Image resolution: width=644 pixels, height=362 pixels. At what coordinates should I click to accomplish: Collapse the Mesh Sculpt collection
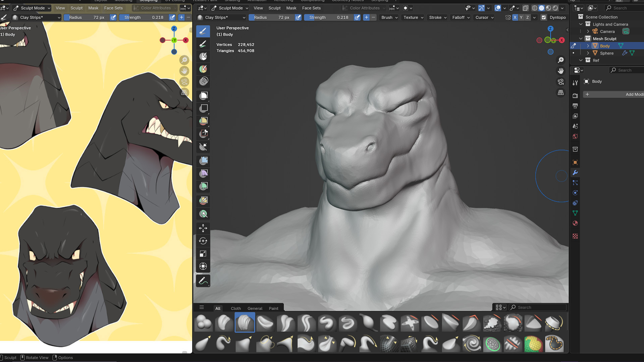(x=581, y=39)
